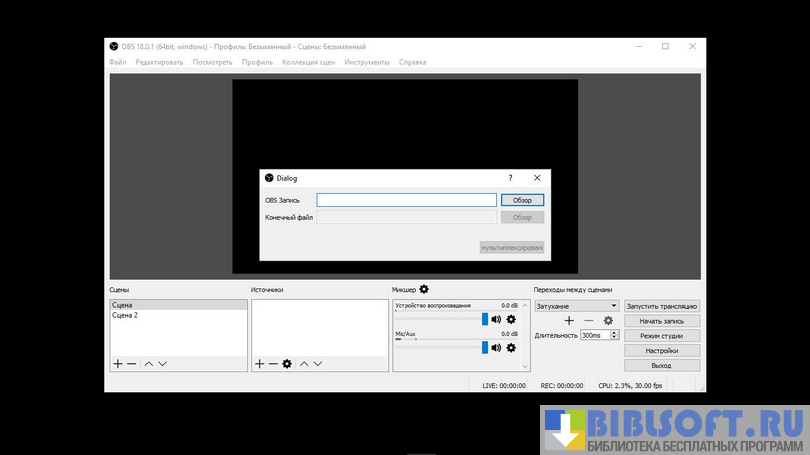Click the add source plus icon
This screenshot has width=810, height=455.
tap(259, 364)
